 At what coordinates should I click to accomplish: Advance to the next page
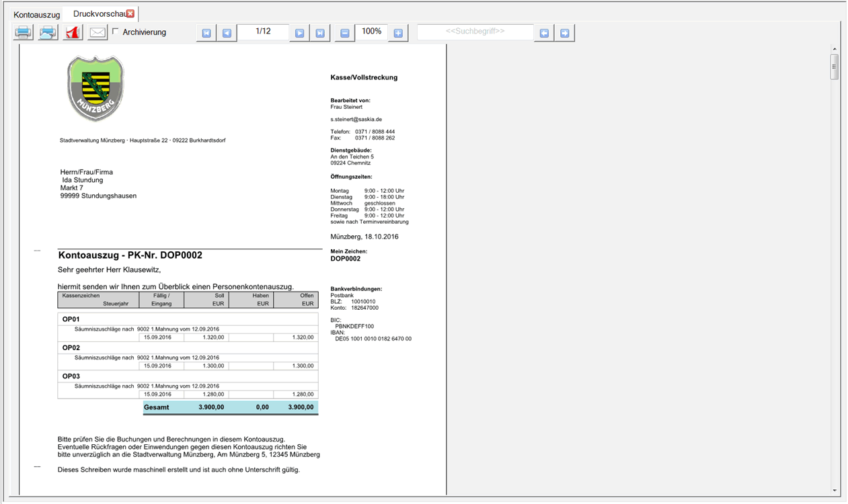[x=300, y=33]
